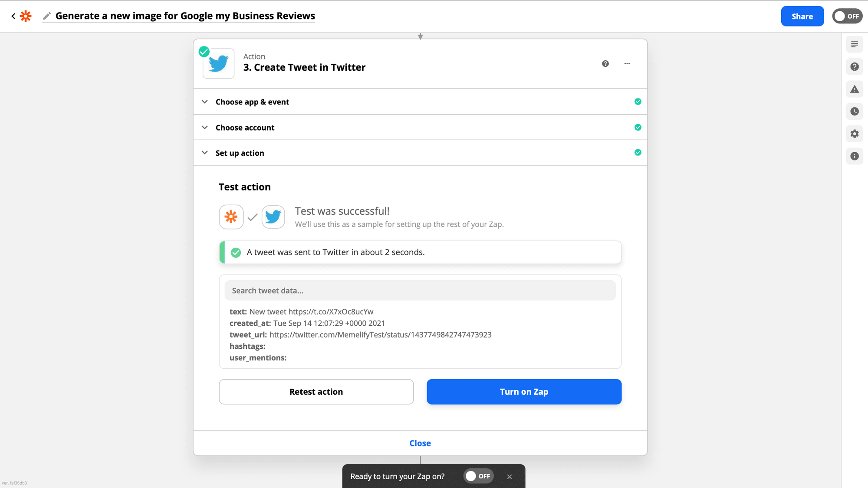Click the warning triangle icon in sidebar
The image size is (868, 488).
coord(855,89)
